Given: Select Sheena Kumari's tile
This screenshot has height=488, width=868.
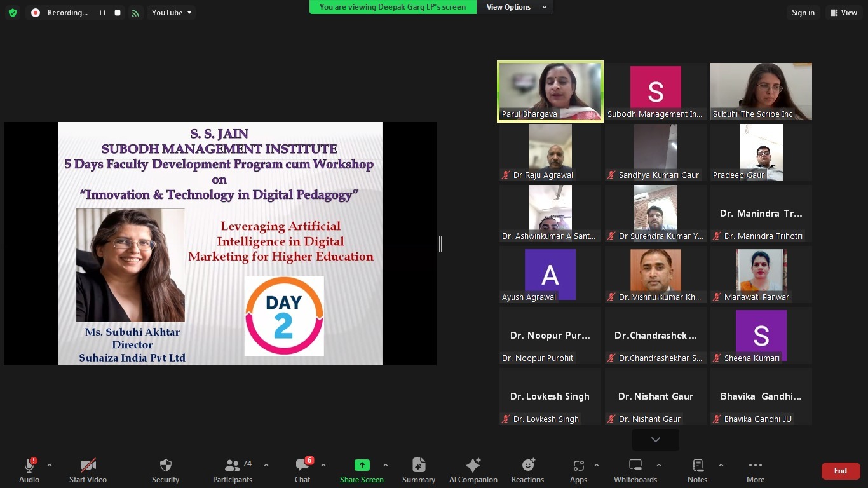Looking at the screenshot, I should [x=761, y=335].
